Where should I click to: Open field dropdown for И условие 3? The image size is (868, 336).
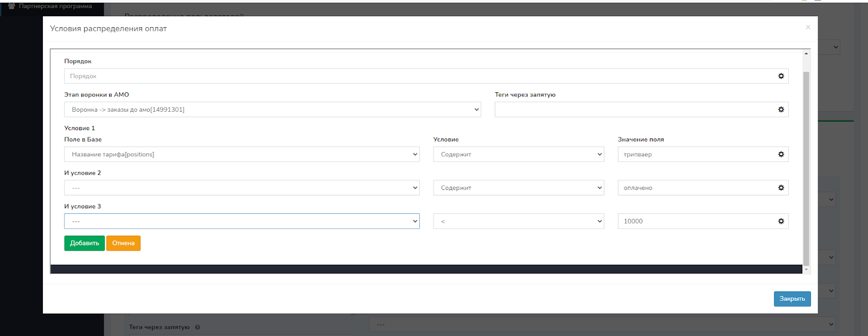241,221
